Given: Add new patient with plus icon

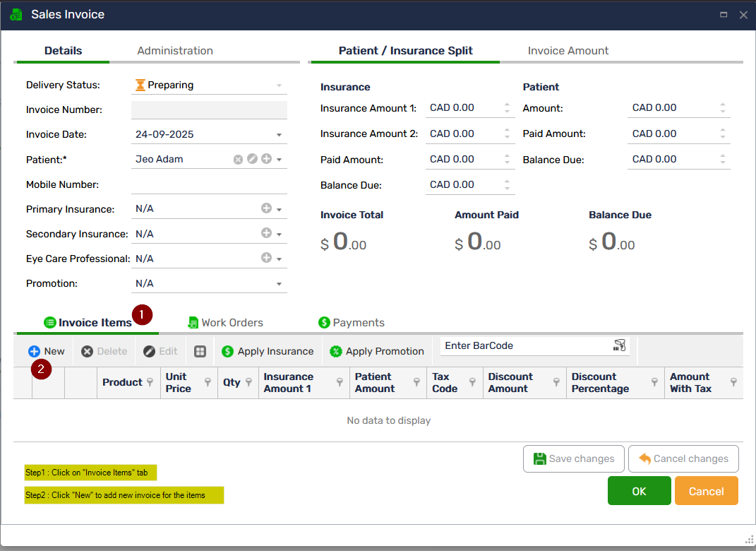Looking at the screenshot, I should (266, 160).
